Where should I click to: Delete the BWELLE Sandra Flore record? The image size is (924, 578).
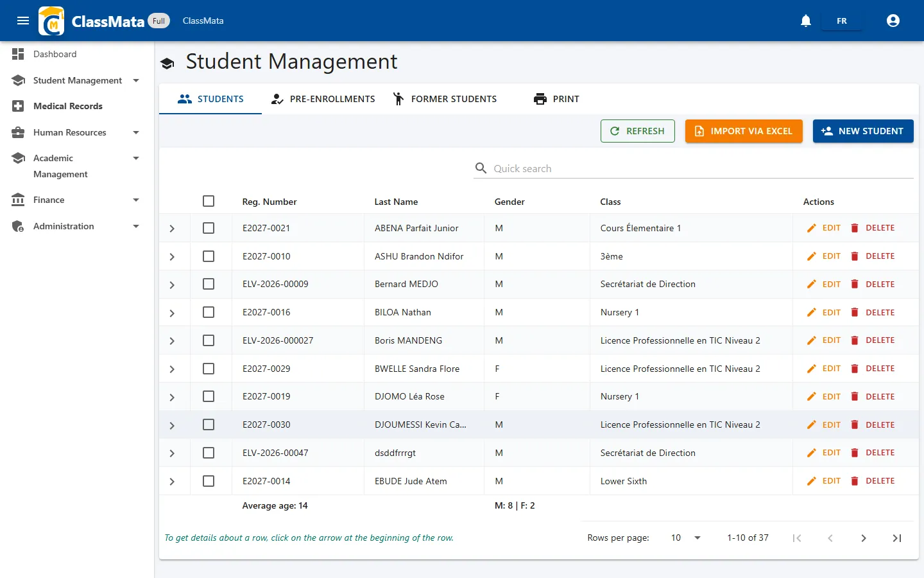(x=872, y=369)
